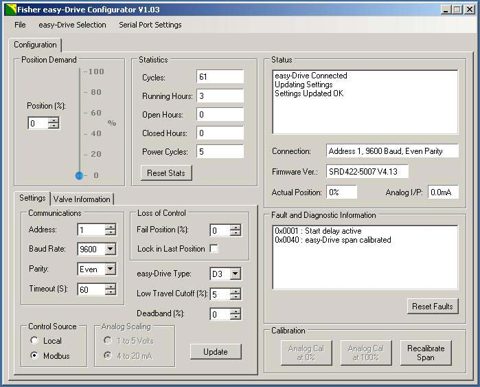Switch to the Settings tab
Viewport: 480px width, 387px height.
point(32,198)
